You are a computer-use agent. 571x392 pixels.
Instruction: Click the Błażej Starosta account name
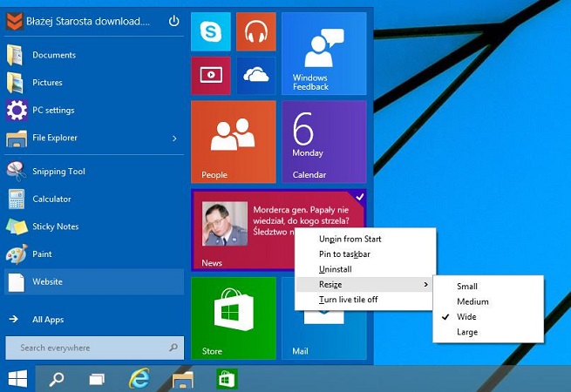(88, 22)
